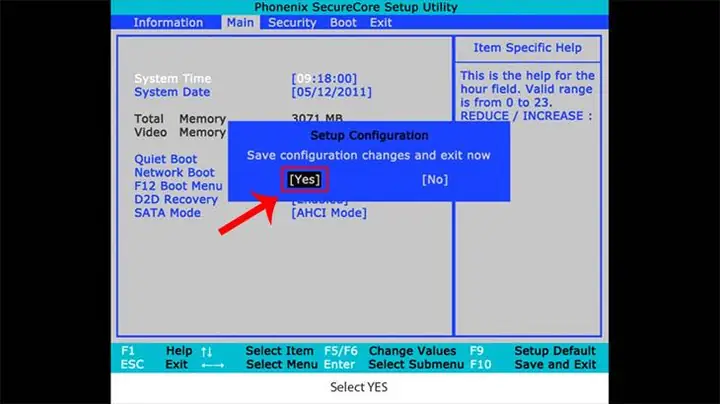This screenshot has height=404, width=720.
Task: Go to the Exit tab
Action: [381, 22]
